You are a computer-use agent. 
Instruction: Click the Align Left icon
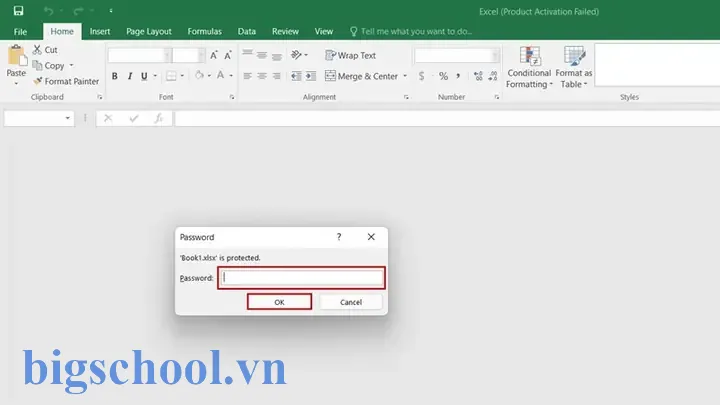[248, 76]
